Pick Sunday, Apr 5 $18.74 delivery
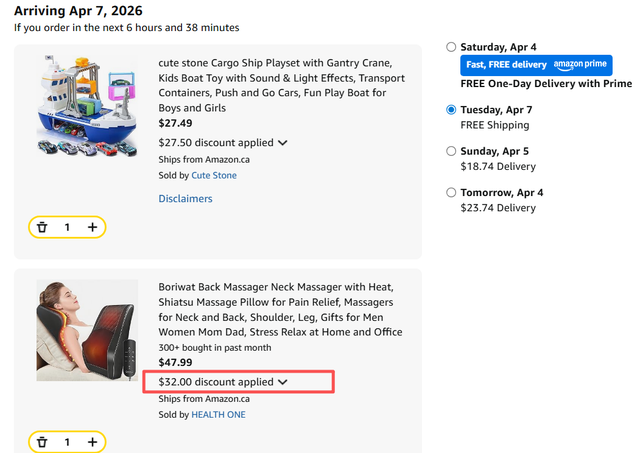640x453 pixels. 452,151
